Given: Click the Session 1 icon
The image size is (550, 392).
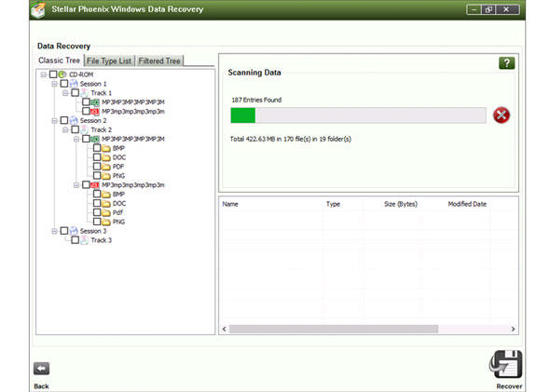Looking at the screenshot, I should [74, 84].
